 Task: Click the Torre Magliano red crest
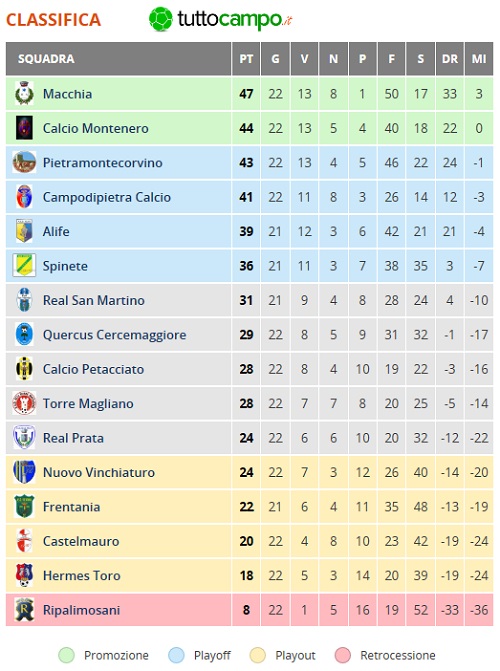[24, 403]
